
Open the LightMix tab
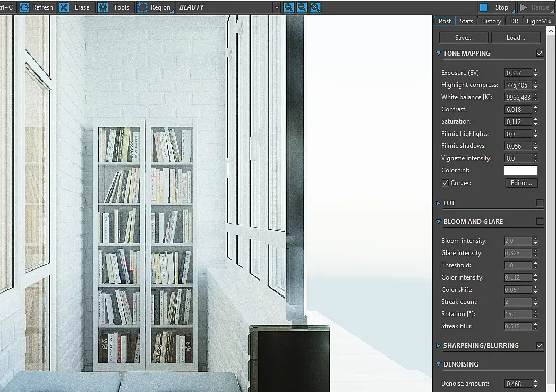pyautogui.click(x=538, y=21)
